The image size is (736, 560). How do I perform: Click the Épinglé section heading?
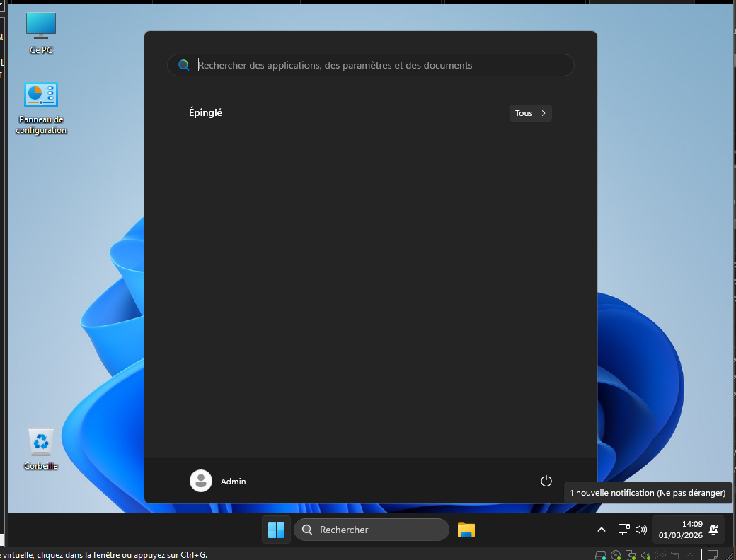click(x=206, y=112)
